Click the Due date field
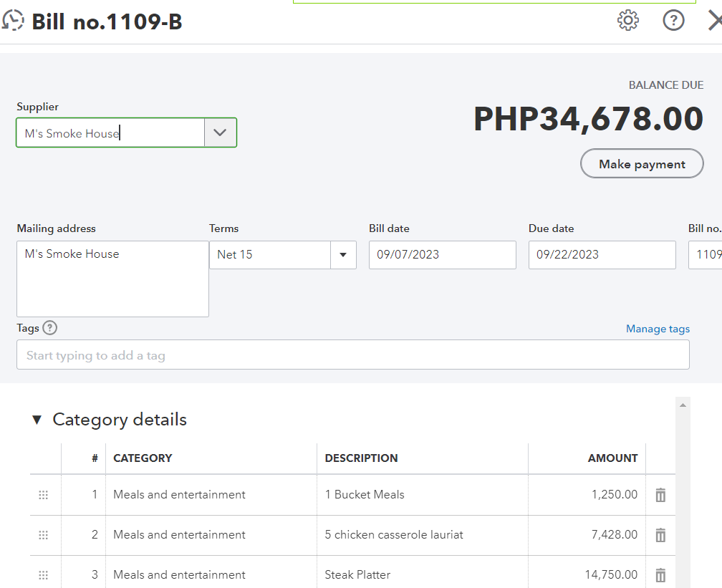 602,255
